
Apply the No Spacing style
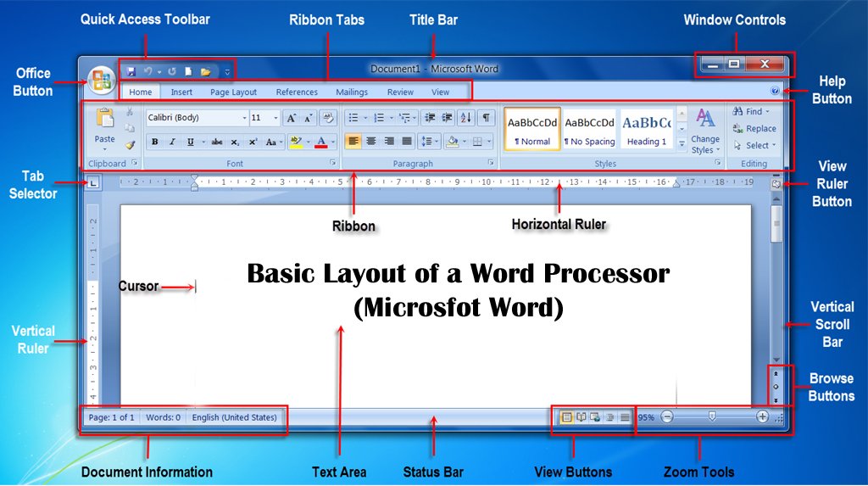[589, 129]
